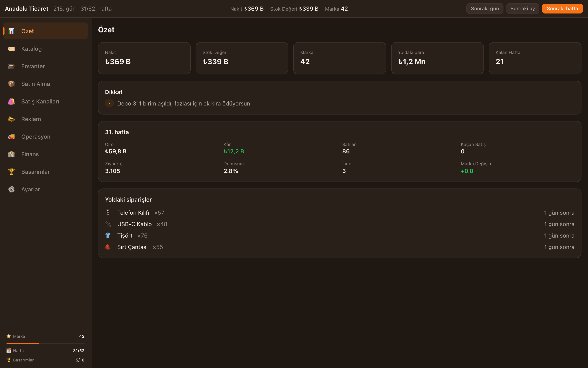This screenshot has height=368, width=588.
Task: Click the Sırt Çantası backpack icon
Action: 108,247
